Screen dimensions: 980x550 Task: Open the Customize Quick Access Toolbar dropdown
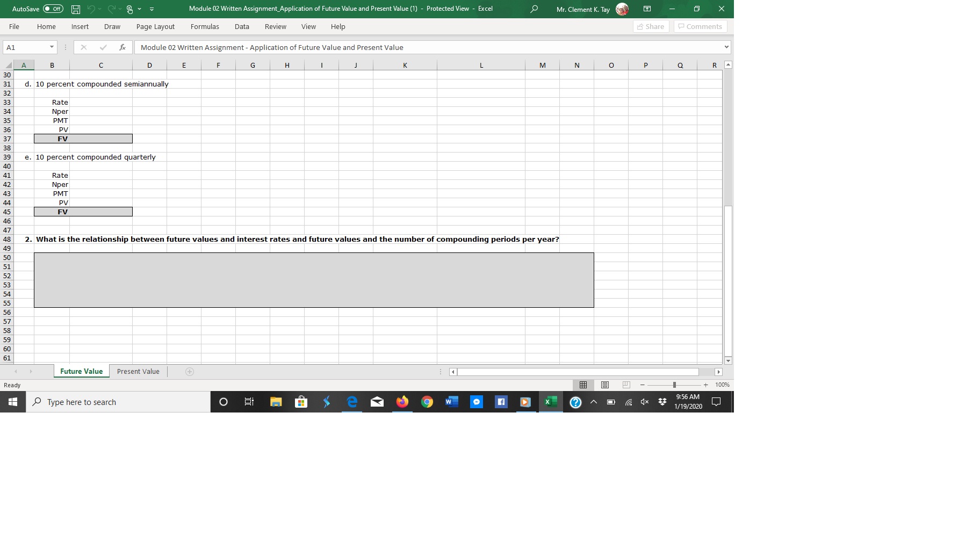tap(152, 9)
